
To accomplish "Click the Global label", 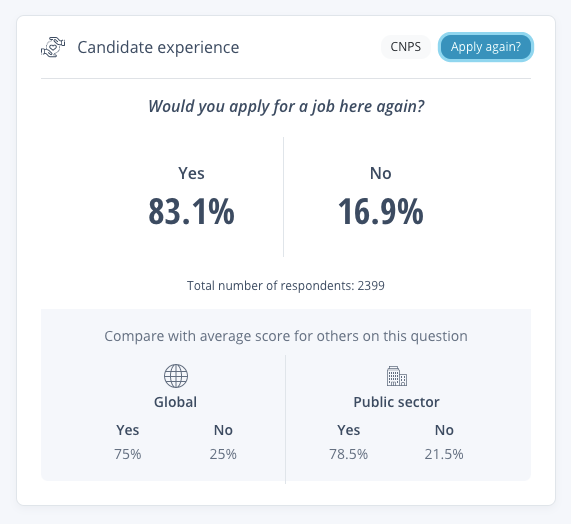I will pos(176,402).
